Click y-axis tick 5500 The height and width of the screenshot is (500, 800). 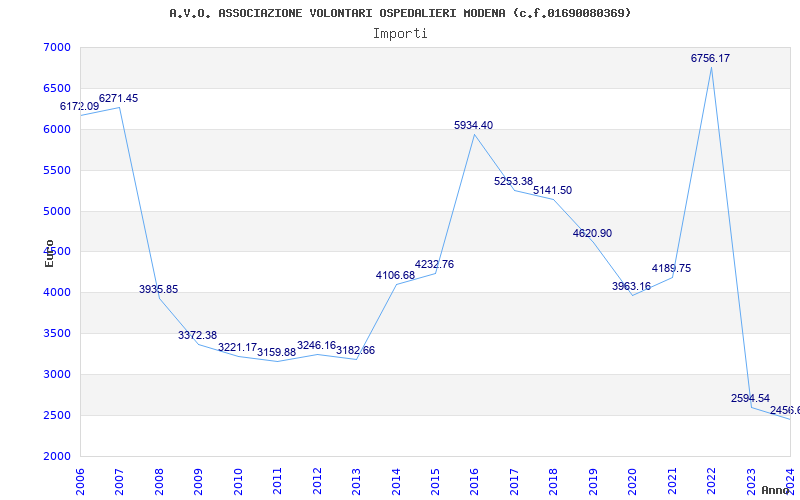tap(57, 170)
